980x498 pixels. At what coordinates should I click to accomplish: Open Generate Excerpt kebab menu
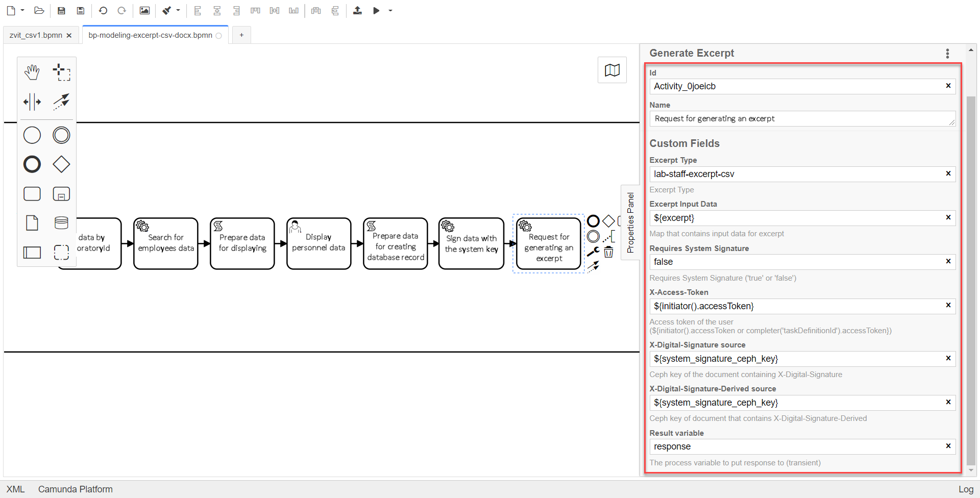tap(947, 53)
